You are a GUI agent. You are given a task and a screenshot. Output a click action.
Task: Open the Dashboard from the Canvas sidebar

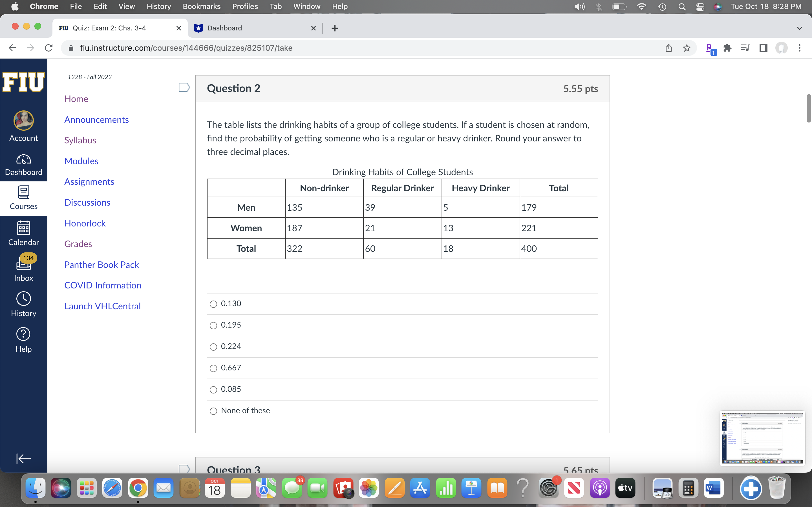(23, 164)
